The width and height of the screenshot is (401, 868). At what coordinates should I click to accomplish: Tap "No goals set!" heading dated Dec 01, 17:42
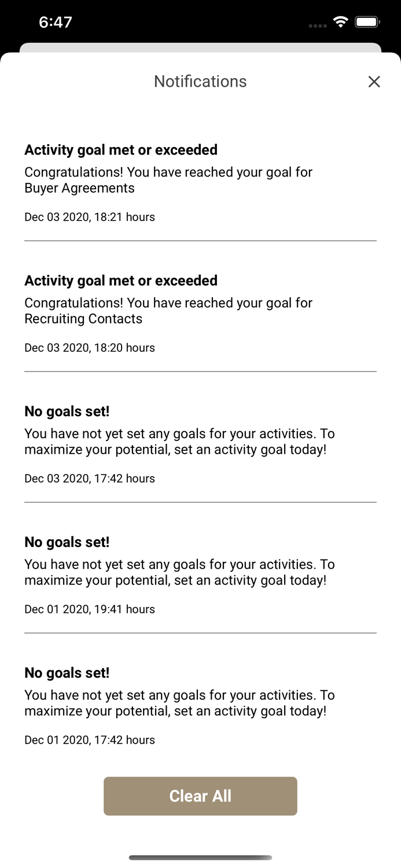[x=67, y=673]
